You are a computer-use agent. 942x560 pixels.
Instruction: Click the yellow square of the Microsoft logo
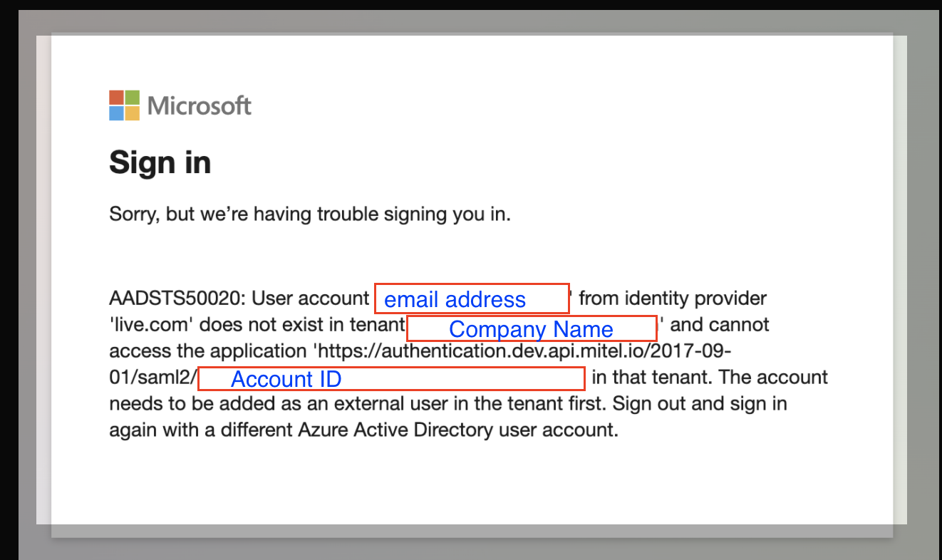click(133, 113)
